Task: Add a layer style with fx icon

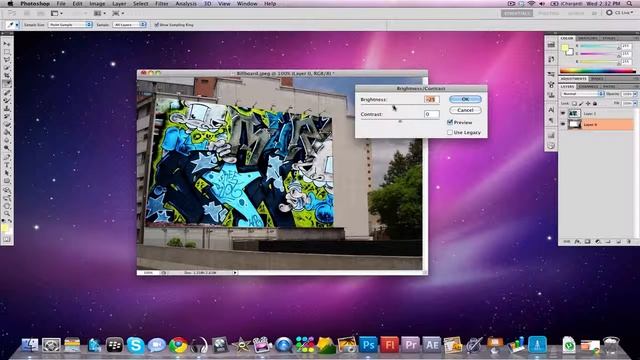Action: [577, 242]
